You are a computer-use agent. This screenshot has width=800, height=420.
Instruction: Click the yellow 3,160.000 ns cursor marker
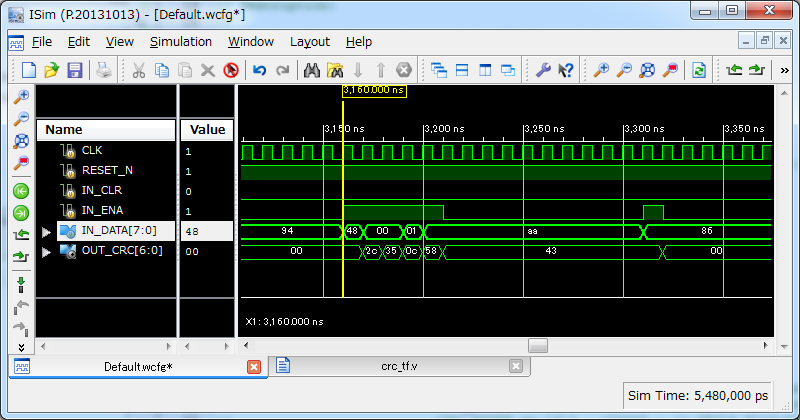[x=374, y=90]
